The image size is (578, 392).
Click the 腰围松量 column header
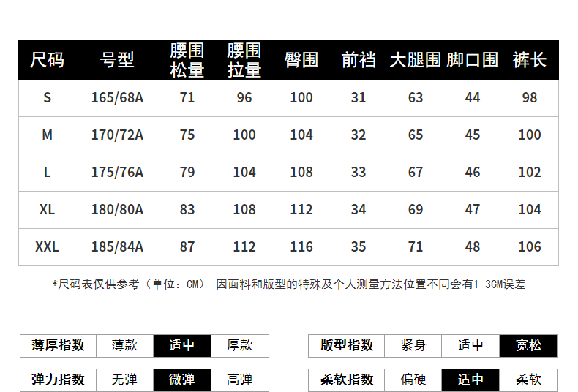[187, 60]
